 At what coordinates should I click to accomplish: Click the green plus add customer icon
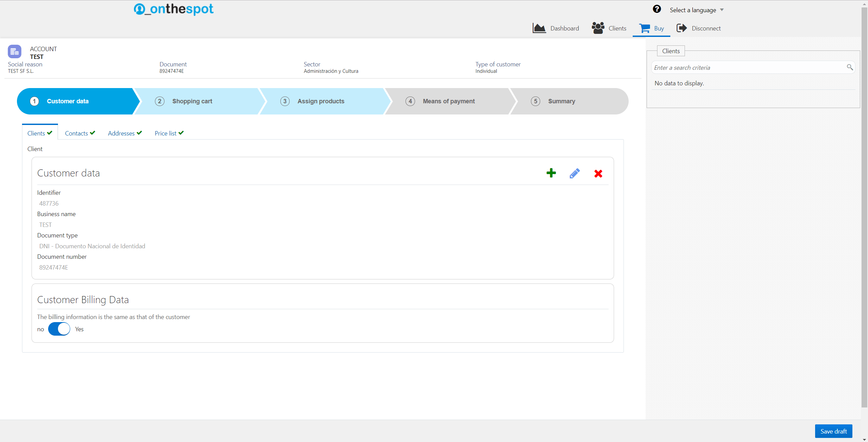[551, 173]
